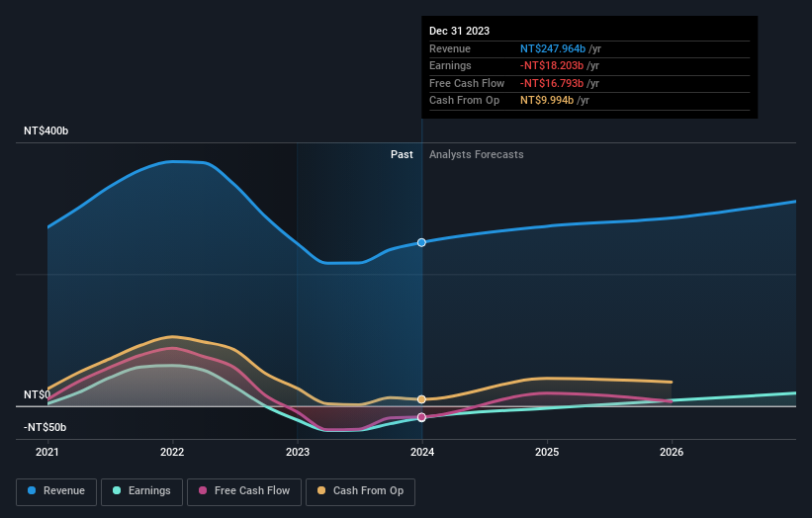Select the Cash From Op marker at 2024
Screen dimensions: 812x518
point(421,399)
